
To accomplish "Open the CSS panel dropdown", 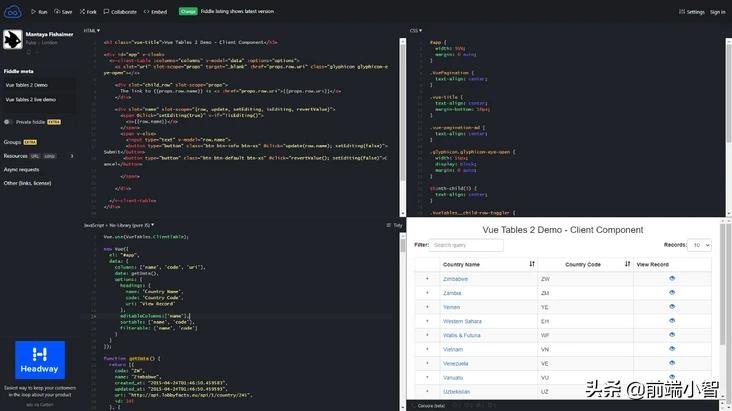I will (x=416, y=31).
